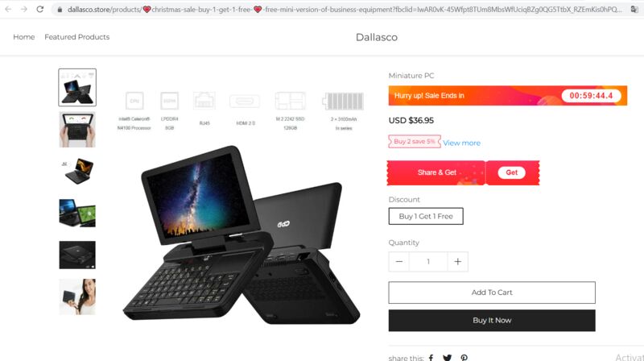The image size is (644, 361).
Task: Share on Facebook icon
Action: tap(431, 357)
